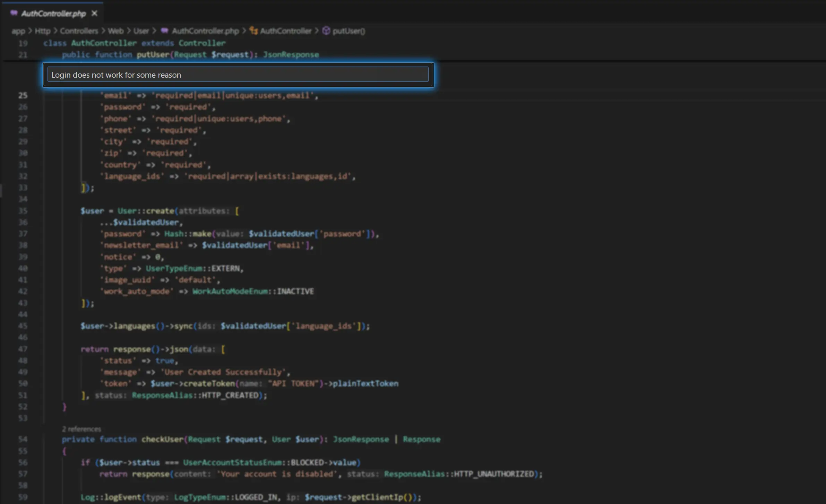Click line number 35 in the gutter

23,211
